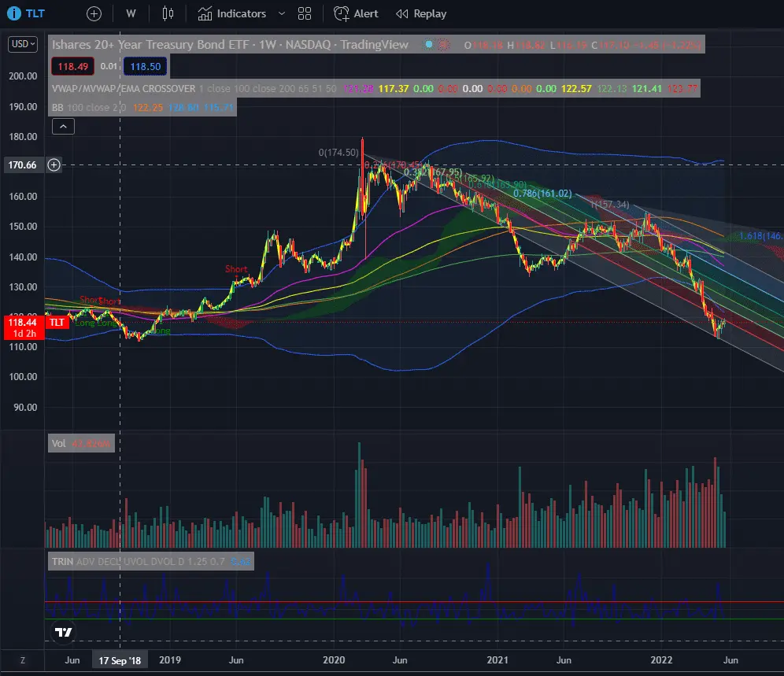Click the TradingView logo at chart bottom-left

tap(64, 631)
